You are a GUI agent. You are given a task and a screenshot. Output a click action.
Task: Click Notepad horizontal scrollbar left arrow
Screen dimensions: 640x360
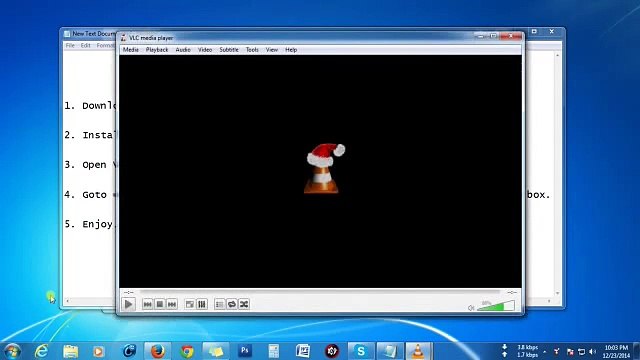[67, 301]
